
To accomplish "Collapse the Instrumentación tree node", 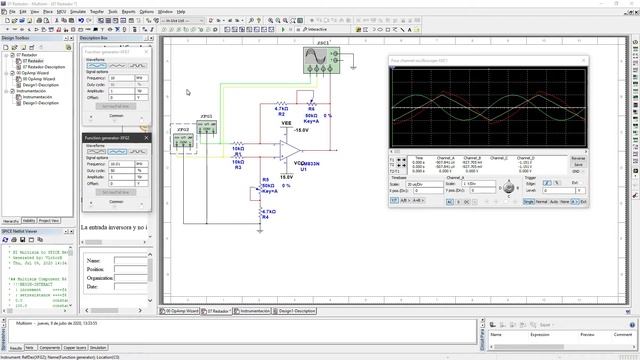I will click(7, 91).
